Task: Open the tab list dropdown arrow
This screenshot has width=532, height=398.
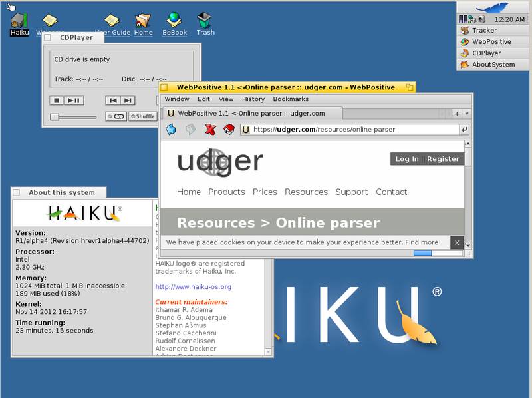Action: pos(467,114)
